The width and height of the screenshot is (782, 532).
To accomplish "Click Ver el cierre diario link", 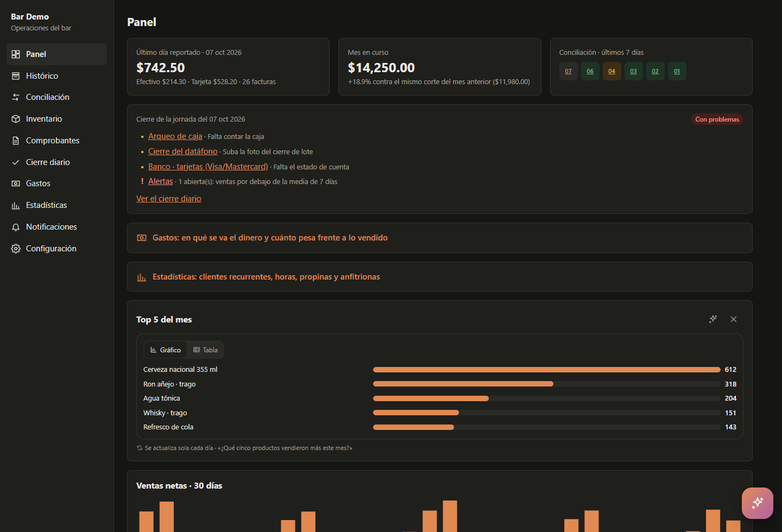I will tap(168, 199).
